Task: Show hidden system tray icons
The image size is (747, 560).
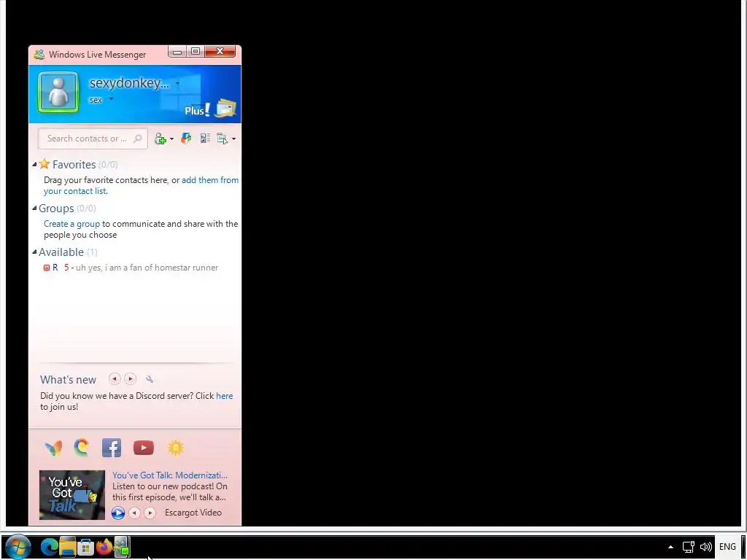Action: pyautogui.click(x=671, y=547)
